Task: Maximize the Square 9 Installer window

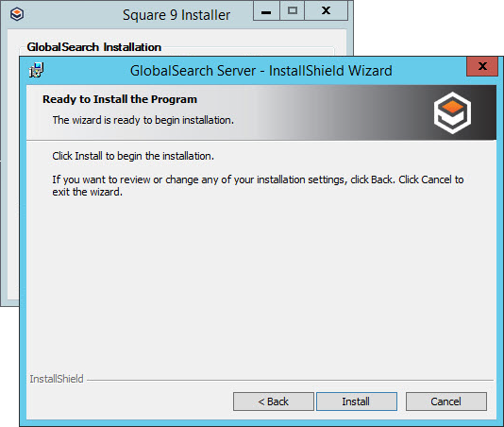Action: [293, 11]
